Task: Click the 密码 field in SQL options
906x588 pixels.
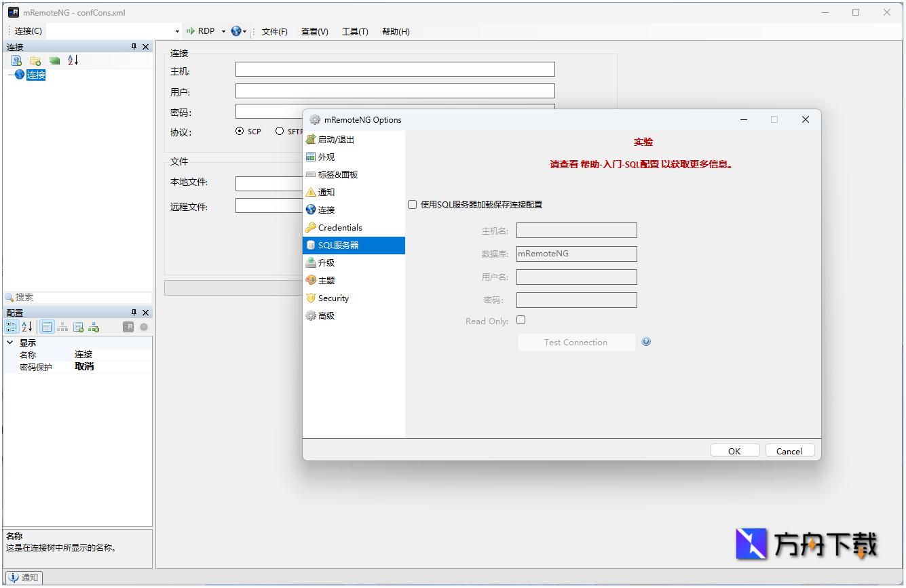Action: pos(577,300)
